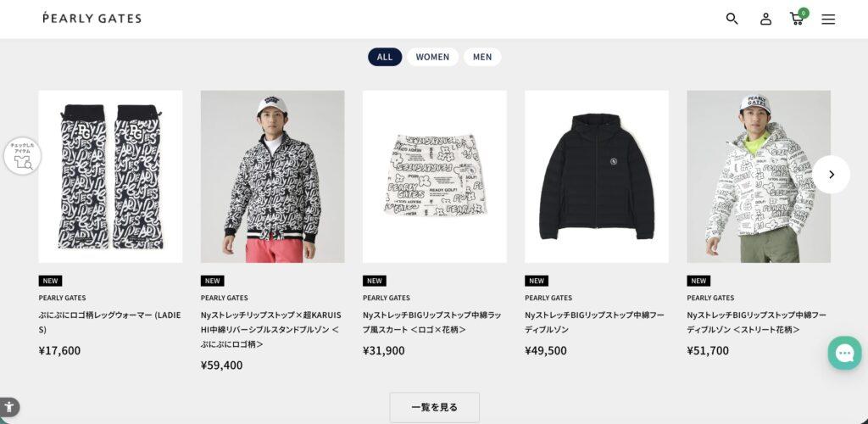Advance carousel with the right arrow
868x424 pixels.
[x=831, y=175]
